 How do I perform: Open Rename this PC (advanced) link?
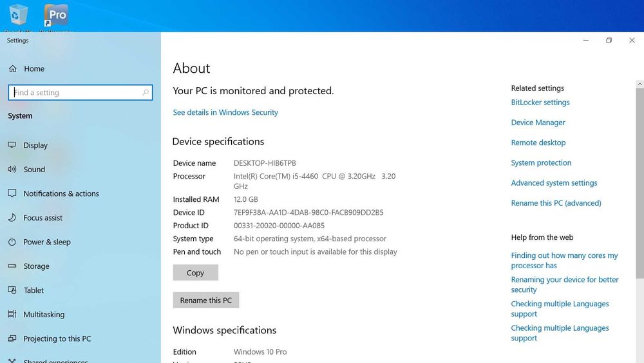[556, 203]
